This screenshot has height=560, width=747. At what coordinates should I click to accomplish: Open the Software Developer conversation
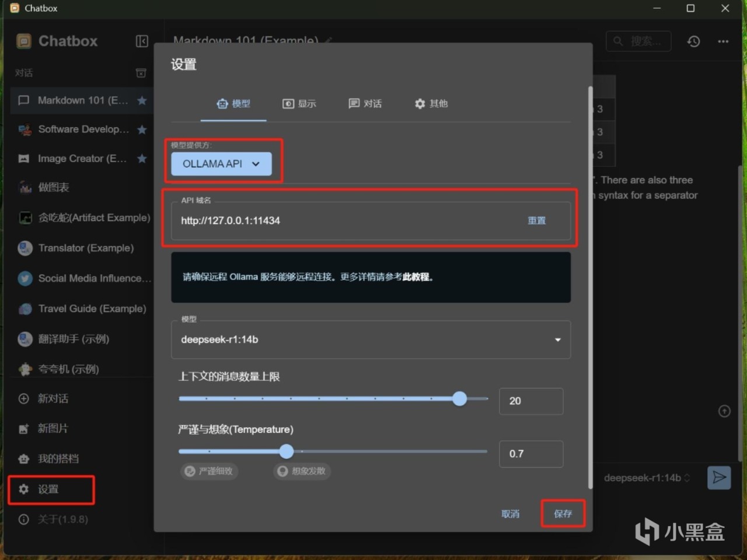pos(82,129)
